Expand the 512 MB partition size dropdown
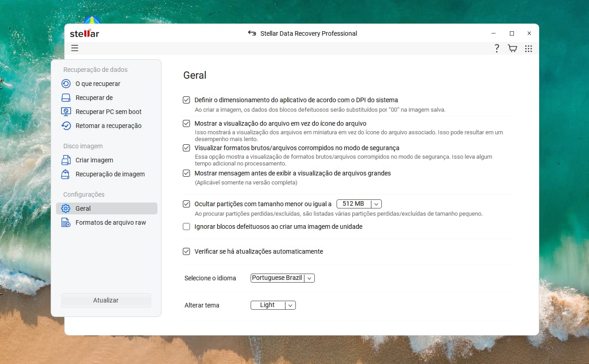The image size is (589, 364). pos(377,204)
